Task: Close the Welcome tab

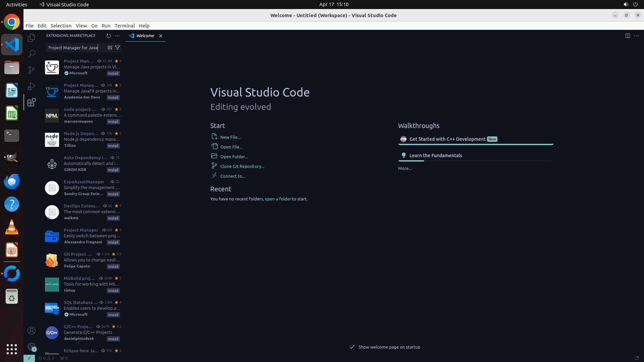Action: coord(161,36)
